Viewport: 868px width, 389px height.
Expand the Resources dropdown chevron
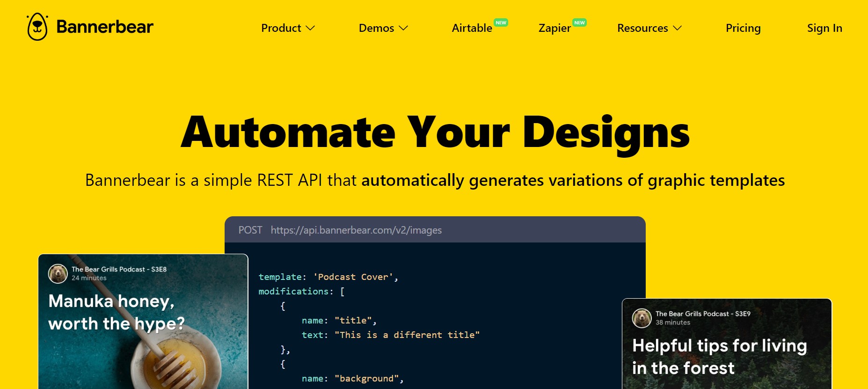(677, 29)
